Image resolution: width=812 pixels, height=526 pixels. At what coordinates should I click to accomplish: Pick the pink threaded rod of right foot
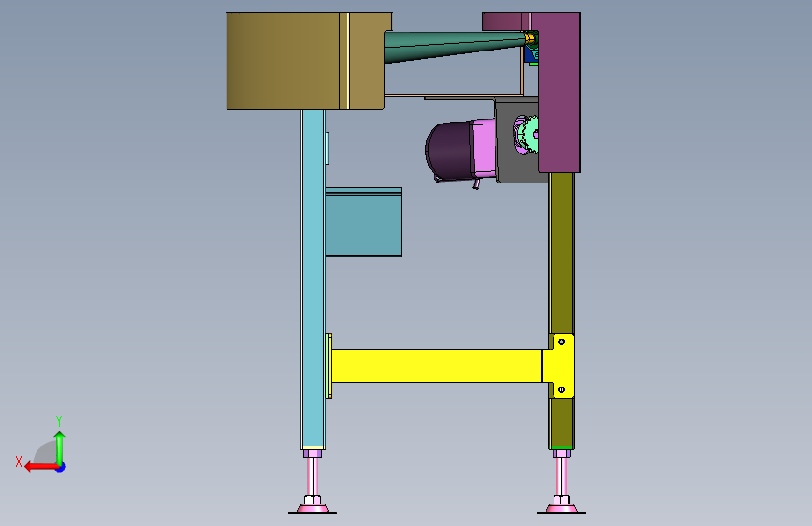pos(561,476)
